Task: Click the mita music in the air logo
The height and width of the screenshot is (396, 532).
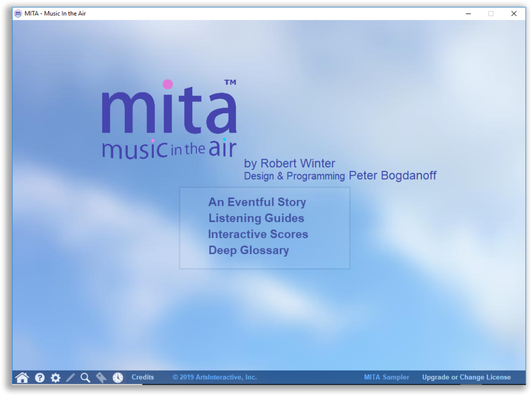Action: tap(169, 120)
